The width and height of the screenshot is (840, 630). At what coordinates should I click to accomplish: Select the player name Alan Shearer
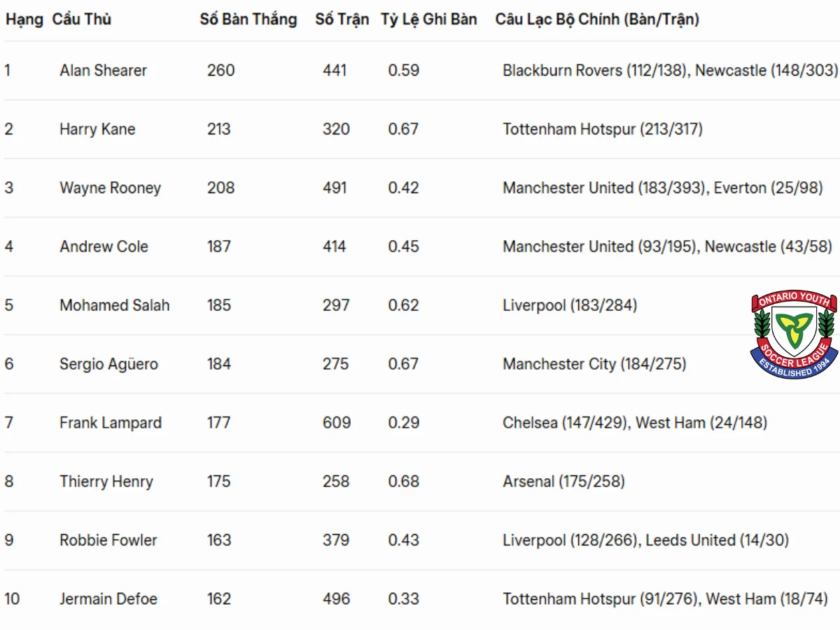(x=104, y=70)
